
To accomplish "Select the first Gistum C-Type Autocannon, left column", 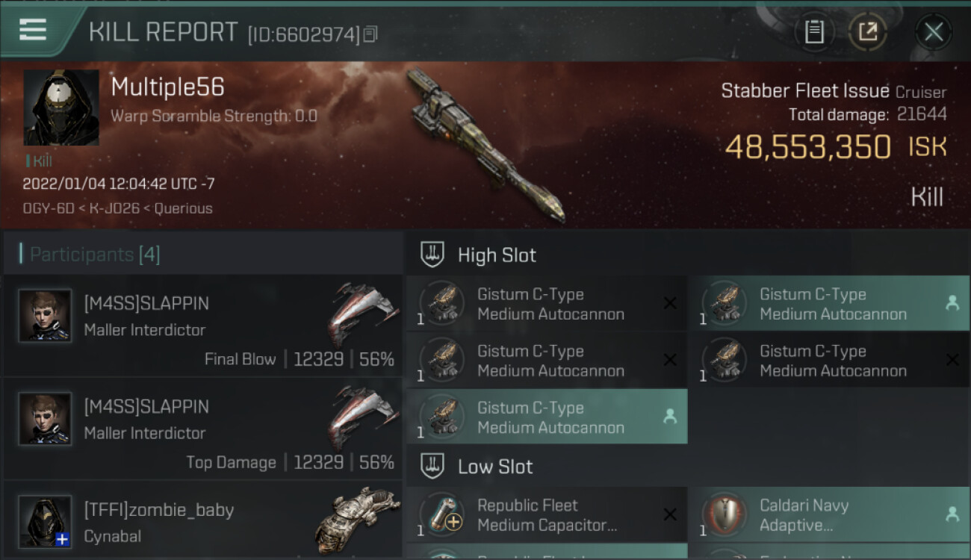I will coord(547,304).
